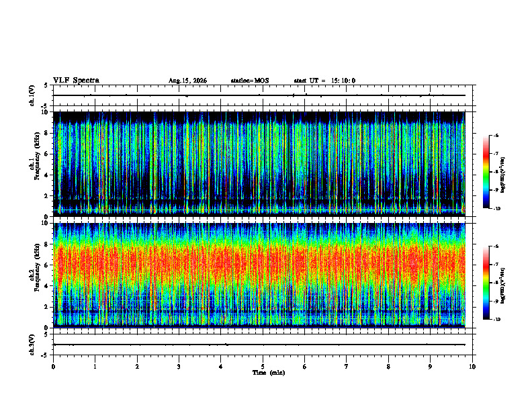Click the "ch.3(V)" waveform axis label
Image resolution: width=532 pixels, height=411 pixels.
tap(32, 345)
